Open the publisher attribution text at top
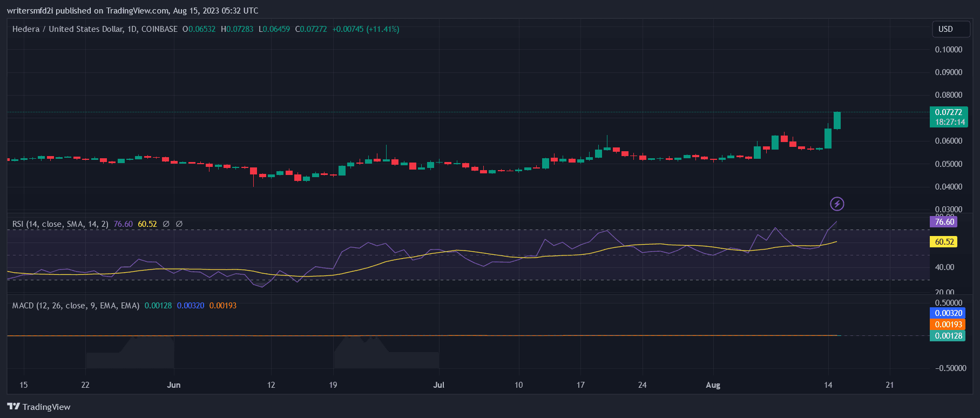Screen dimensions: 980x418 tap(132, 10)
